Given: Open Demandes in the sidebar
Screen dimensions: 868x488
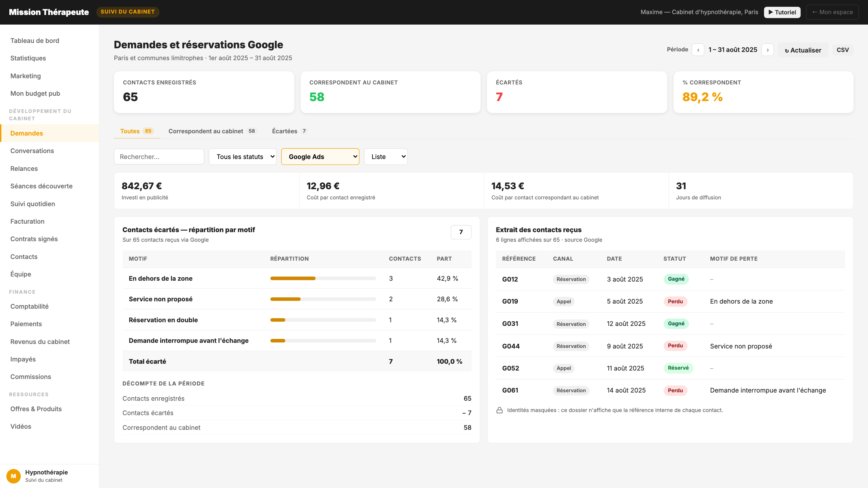Looking at the screenshot, I should (x=49, y=133).
